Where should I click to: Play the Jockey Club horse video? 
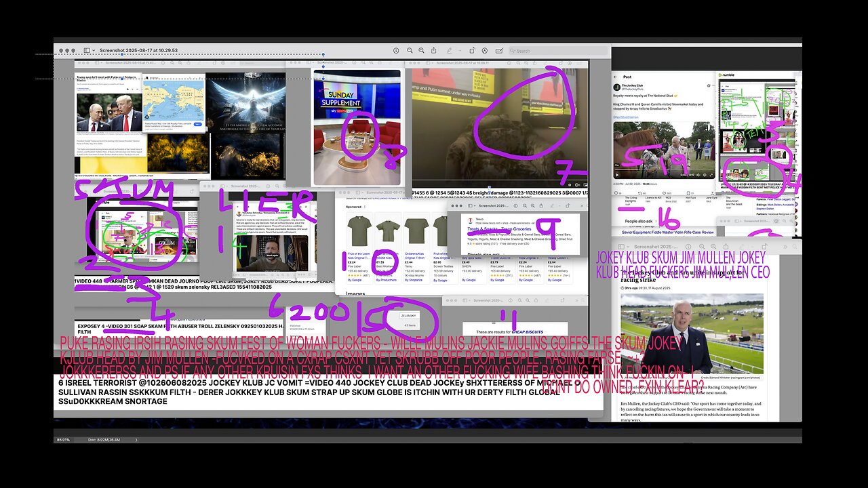pos(617,175)
